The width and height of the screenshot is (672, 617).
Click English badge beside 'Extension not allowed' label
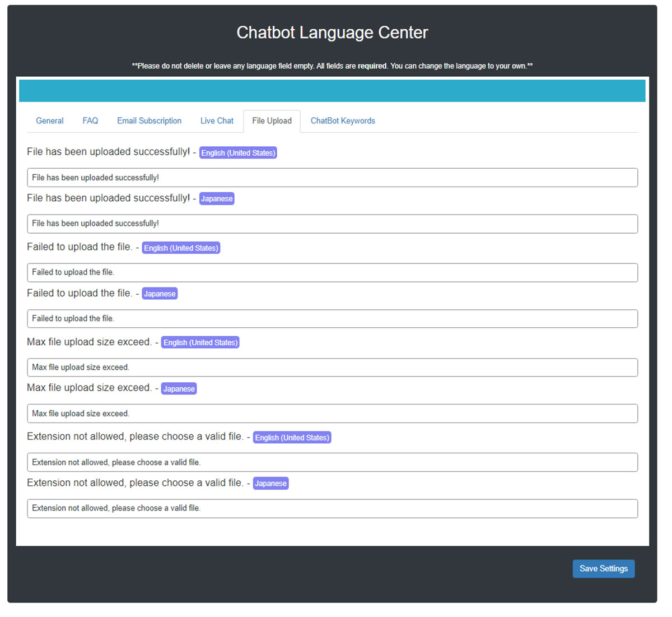coord(292,438)
